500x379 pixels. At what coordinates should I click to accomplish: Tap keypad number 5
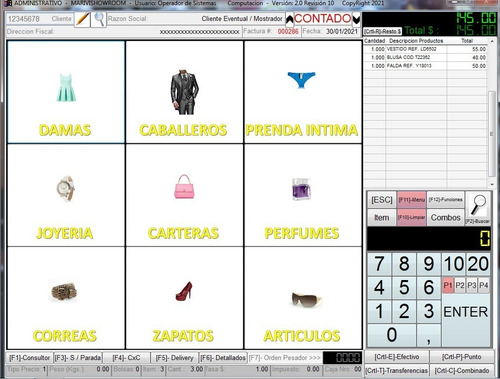[404, 287]
